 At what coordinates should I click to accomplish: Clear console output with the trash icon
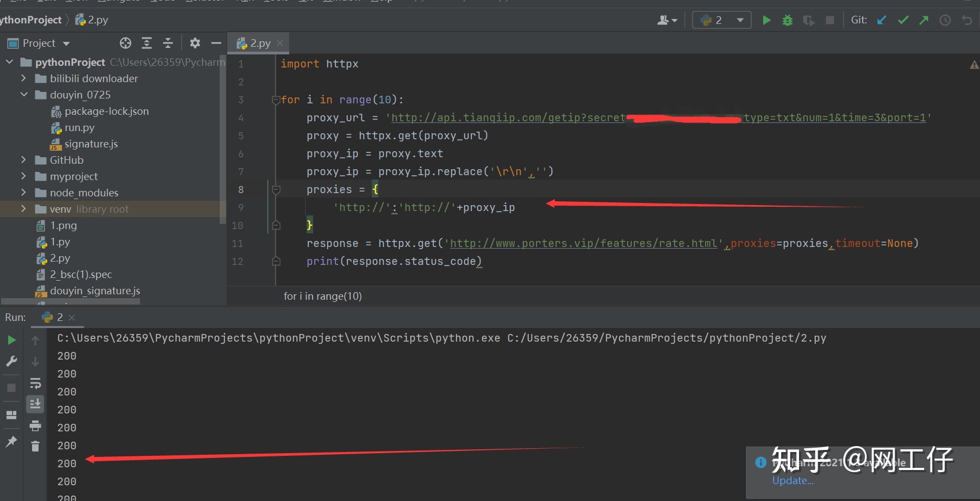(x=35, y=446)
